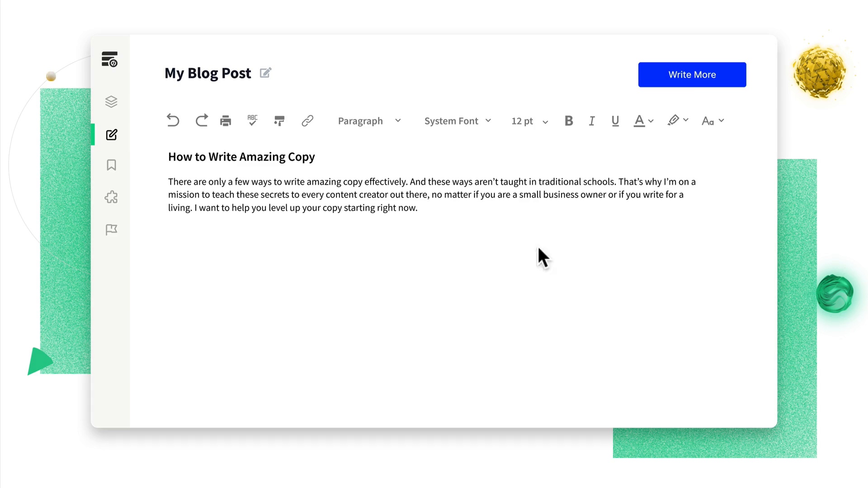Viewport: 868px width, 488px height.
Task: Open the 12 pt font size dropdown
Action: coord(530,121)
